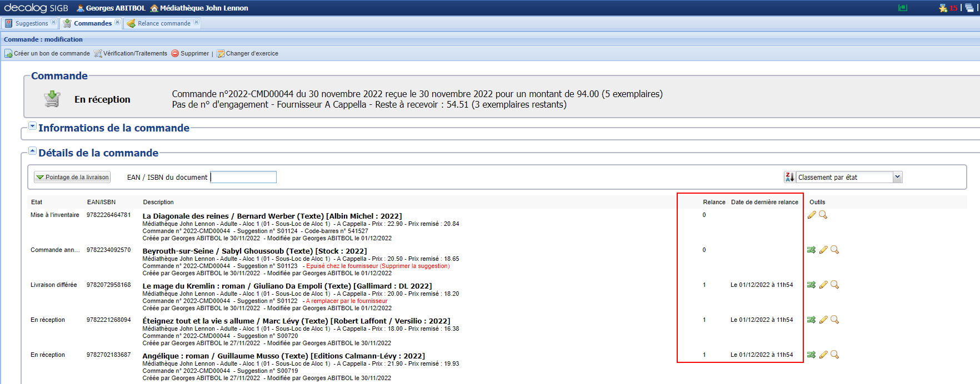
Task: Switch to the Suggestions tab
Action: [x=32, y=23]
